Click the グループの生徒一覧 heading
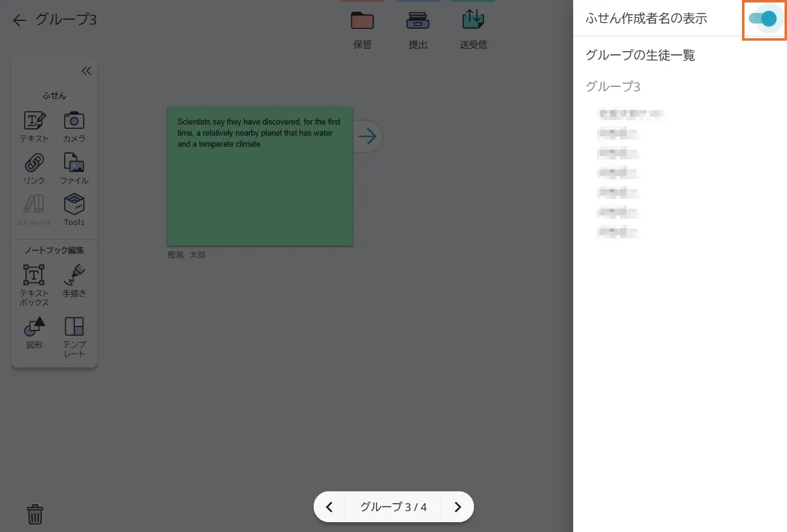 pos(640,55)
